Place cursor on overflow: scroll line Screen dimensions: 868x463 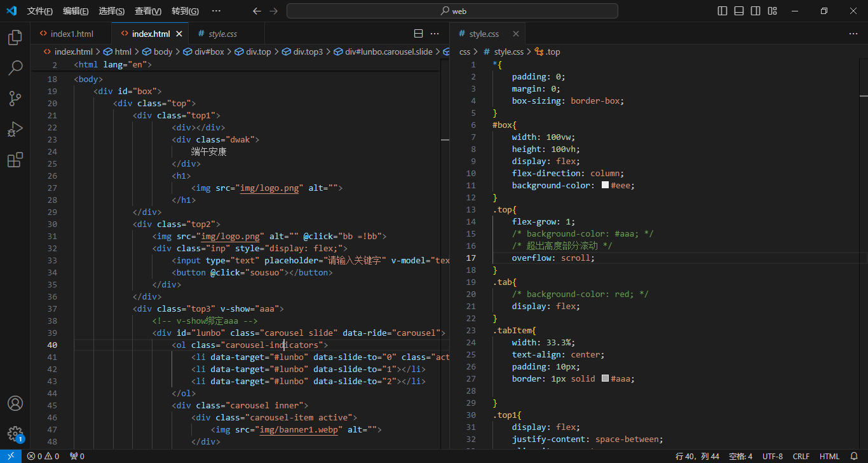[x=553, y=258]
